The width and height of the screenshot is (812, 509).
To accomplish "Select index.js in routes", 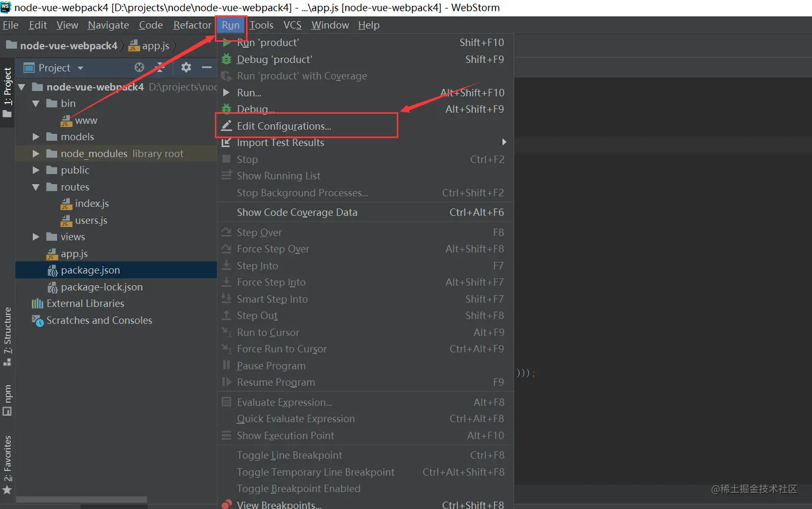I will point(92,203).
